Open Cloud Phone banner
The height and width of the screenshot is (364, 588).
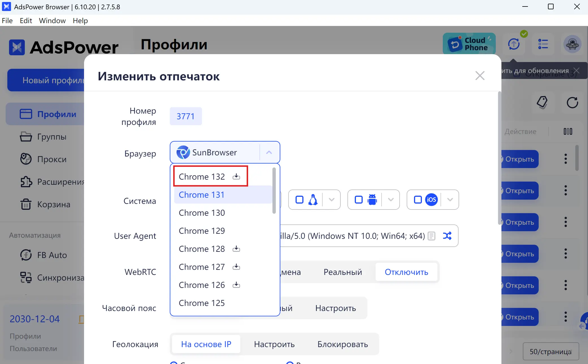[469, 44]
